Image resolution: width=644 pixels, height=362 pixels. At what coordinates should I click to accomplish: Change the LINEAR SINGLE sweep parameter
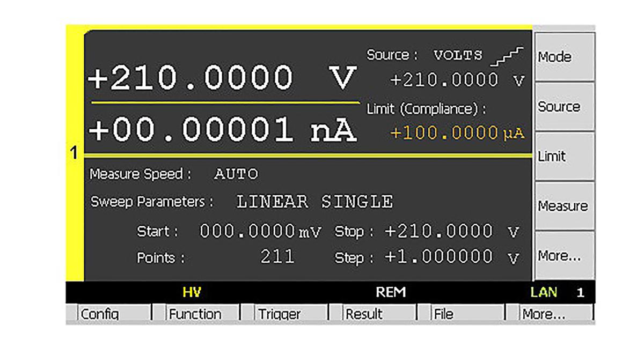pos(315,202)
